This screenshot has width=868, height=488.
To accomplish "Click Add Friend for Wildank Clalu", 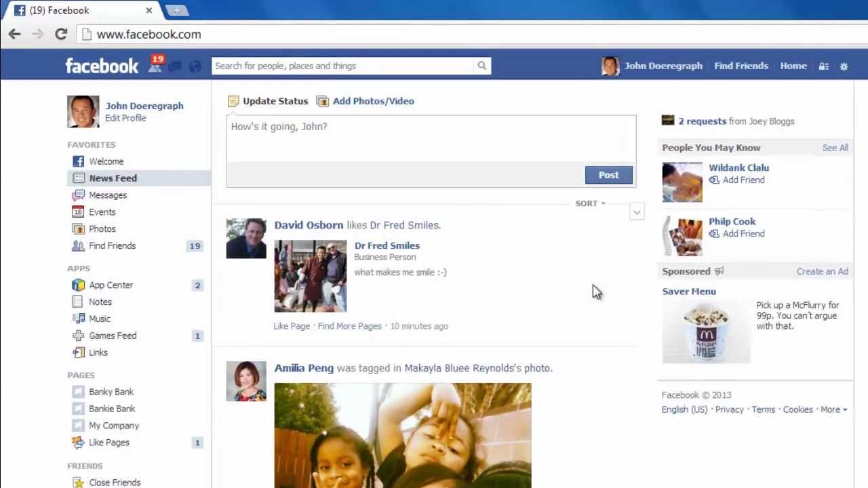I will (736, 180).
